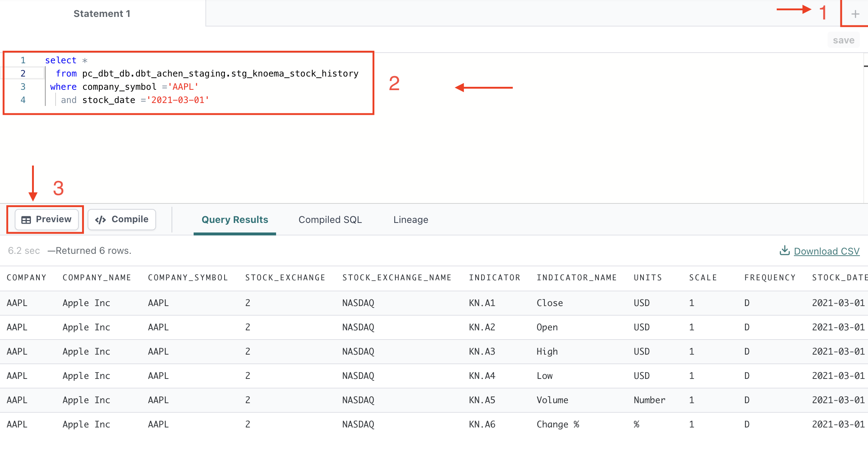868x451 pixels.
Task: Open a new statement tab with plus icon
Action: [855, 14]
